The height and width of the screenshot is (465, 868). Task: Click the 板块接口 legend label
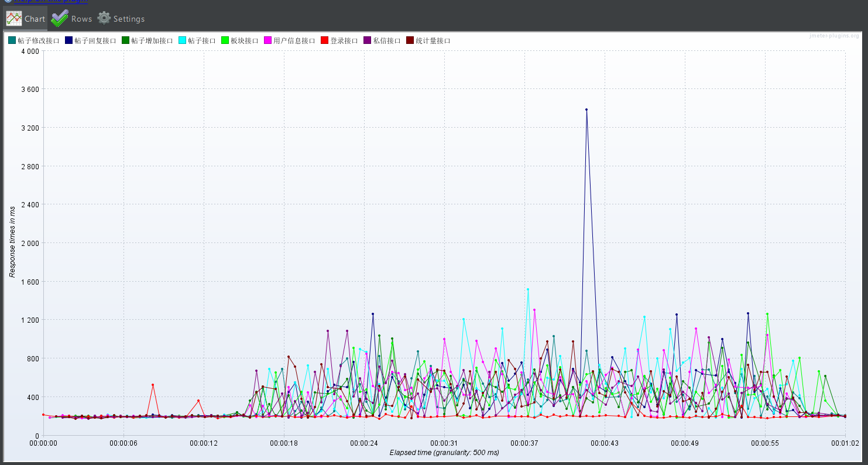[245, 41]
